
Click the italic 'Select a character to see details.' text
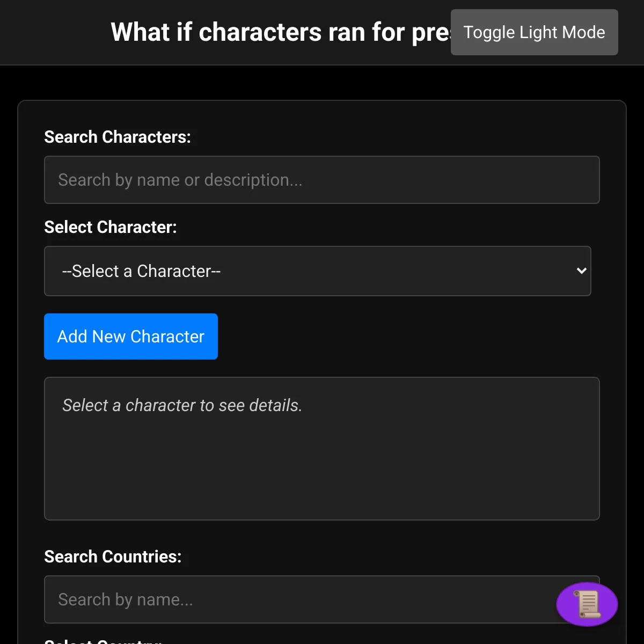182,405
